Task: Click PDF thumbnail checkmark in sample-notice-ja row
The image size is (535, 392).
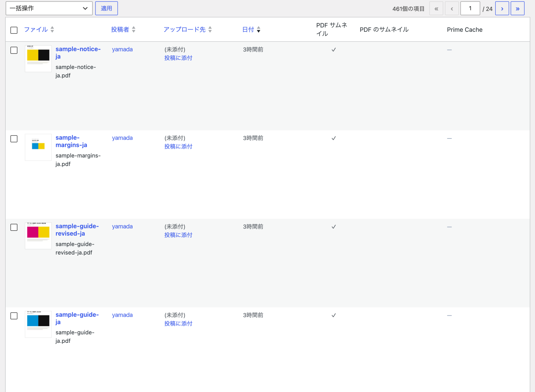Action: tap(334, 50)
